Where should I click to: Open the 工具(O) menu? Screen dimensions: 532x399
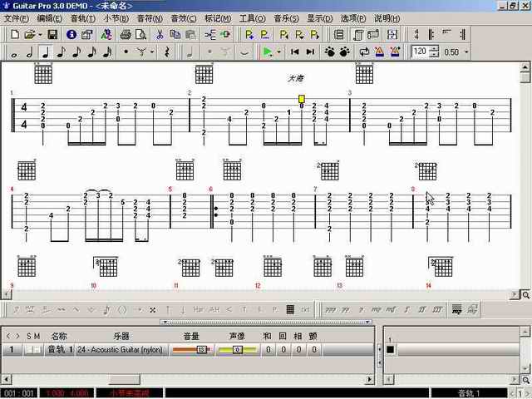252,18
